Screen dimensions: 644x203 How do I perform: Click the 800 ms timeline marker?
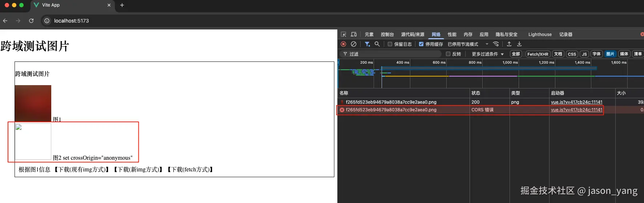(x=475, y=63)
